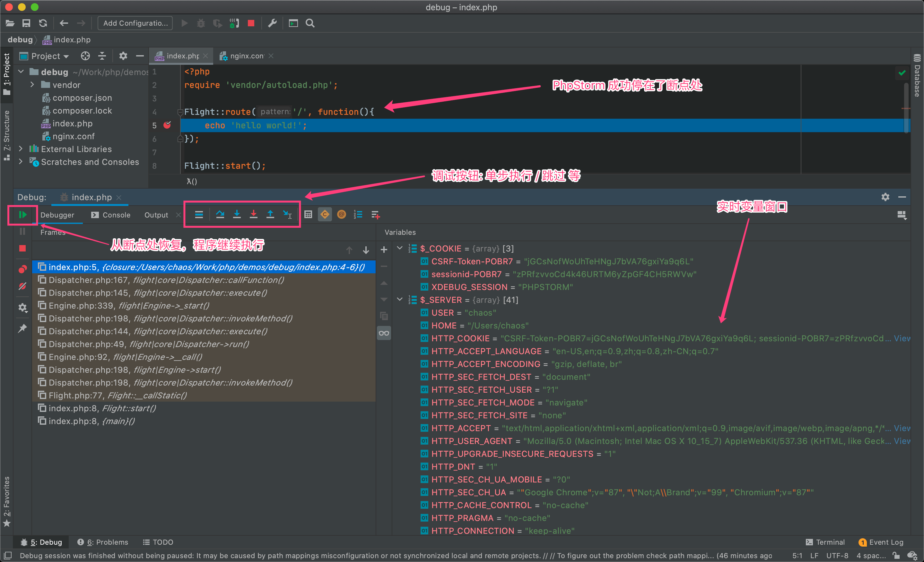This screenshot has height=562, width=924.
Task: Collapse debug project root folder
Action: pos(21,72)
